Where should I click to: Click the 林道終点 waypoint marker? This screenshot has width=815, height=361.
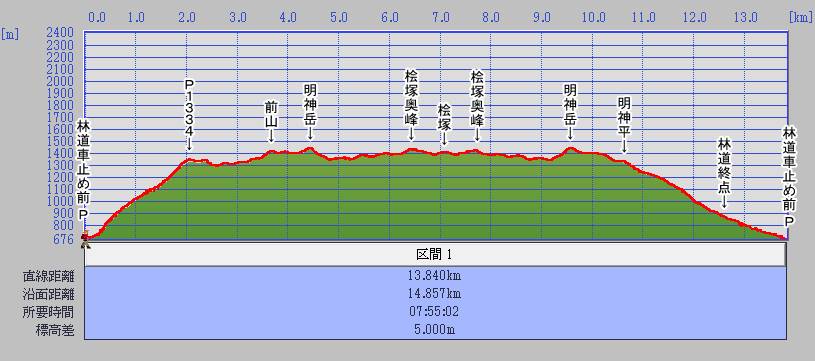coord(724,172)
